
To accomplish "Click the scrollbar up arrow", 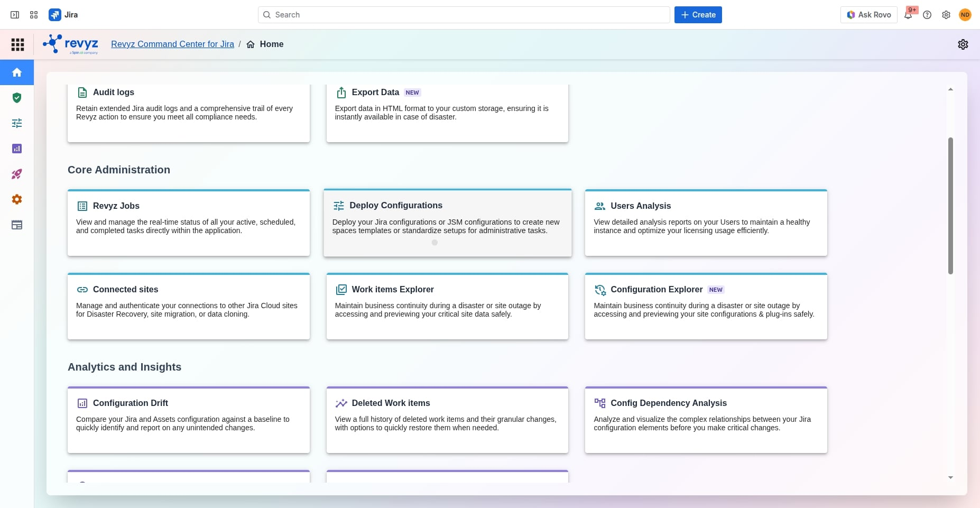I will pyautogui.click(x=950, y=89).
